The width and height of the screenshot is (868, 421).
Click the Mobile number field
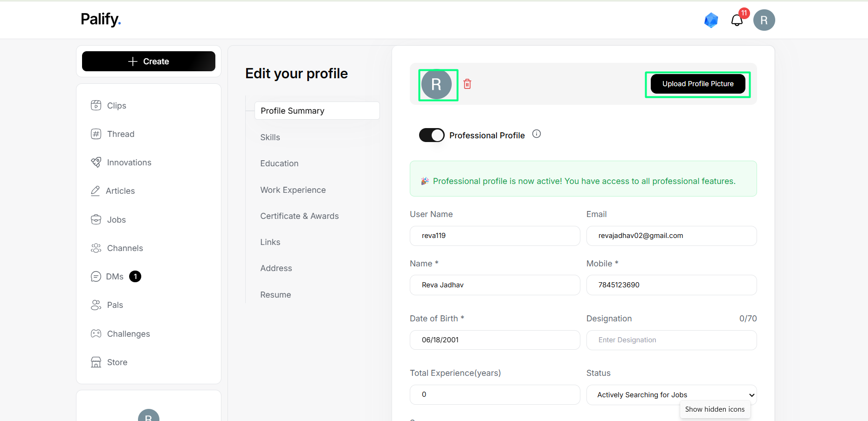(671, 285)
